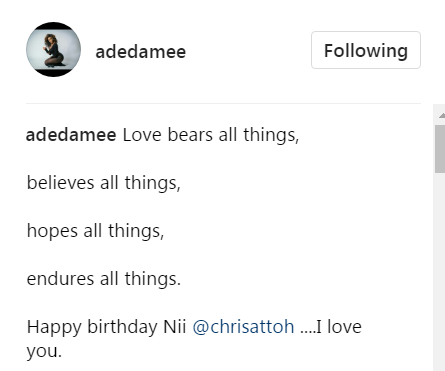Image resolution: width=445 pixels, height=371 pixels.
Task: Open bold adedamee username in caption
Action: 71,135
